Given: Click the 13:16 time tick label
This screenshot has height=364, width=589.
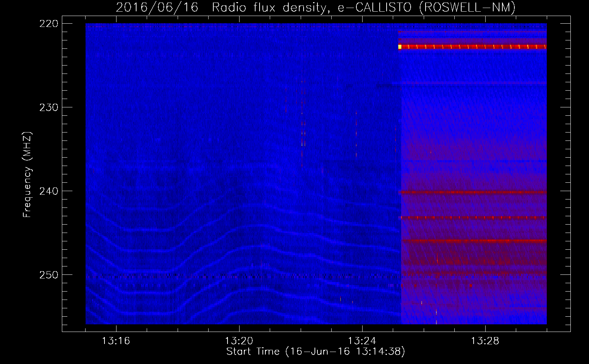Looking at the screenshot, I should (116, 341).
